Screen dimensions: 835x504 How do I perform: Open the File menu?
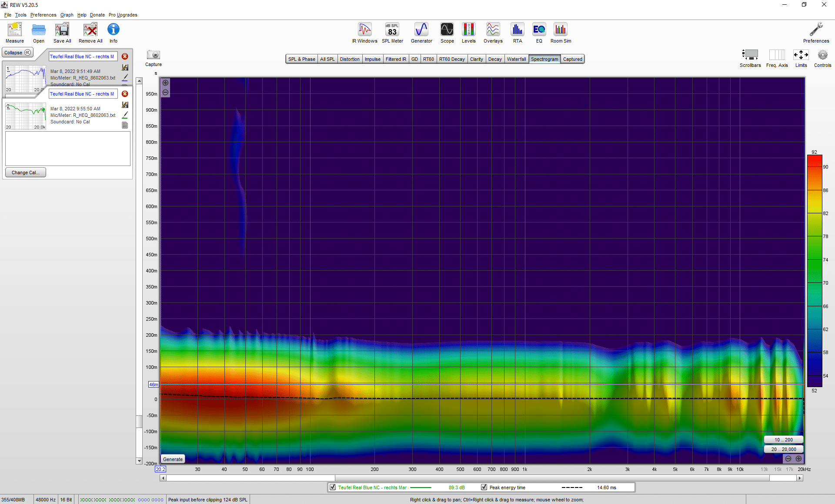pos(8,15)
